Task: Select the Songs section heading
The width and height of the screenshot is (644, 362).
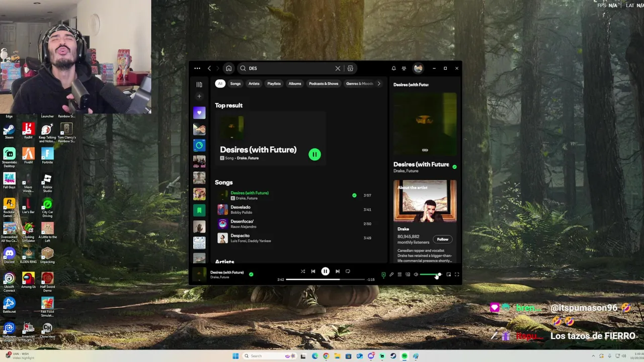Action: coord(224,183)
